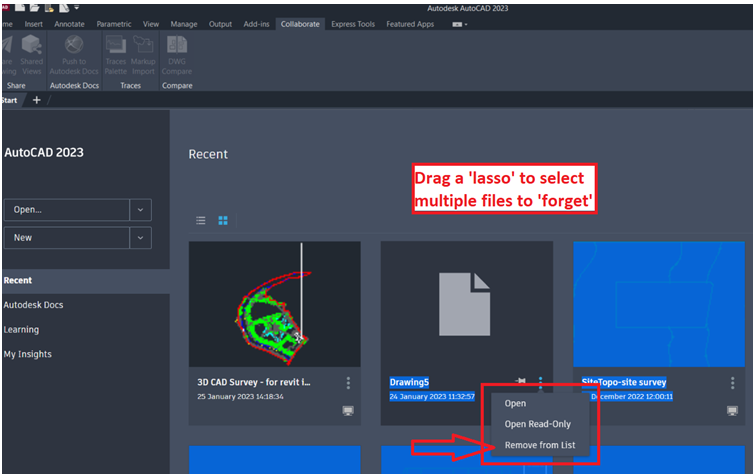Switch recent files to list view

(201, 220)
